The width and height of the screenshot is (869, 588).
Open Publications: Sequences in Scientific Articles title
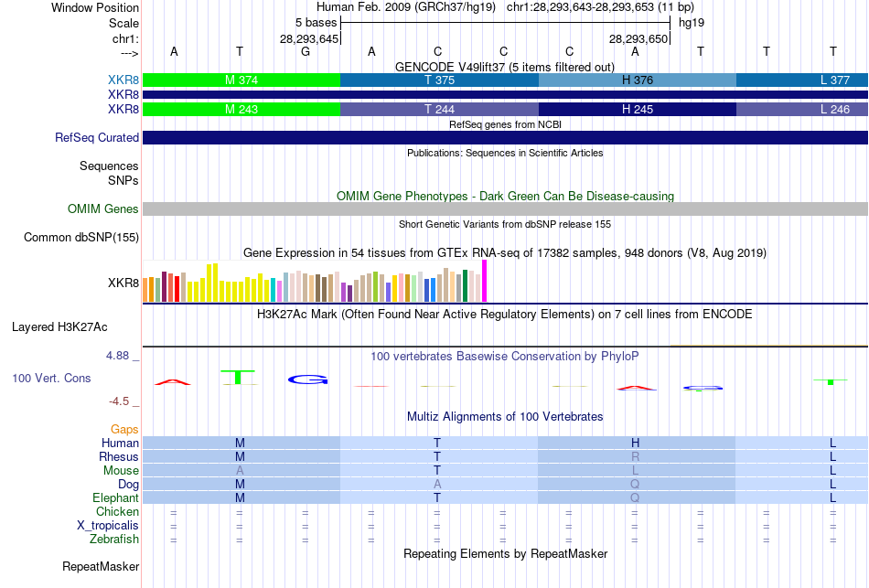point(505,153)
